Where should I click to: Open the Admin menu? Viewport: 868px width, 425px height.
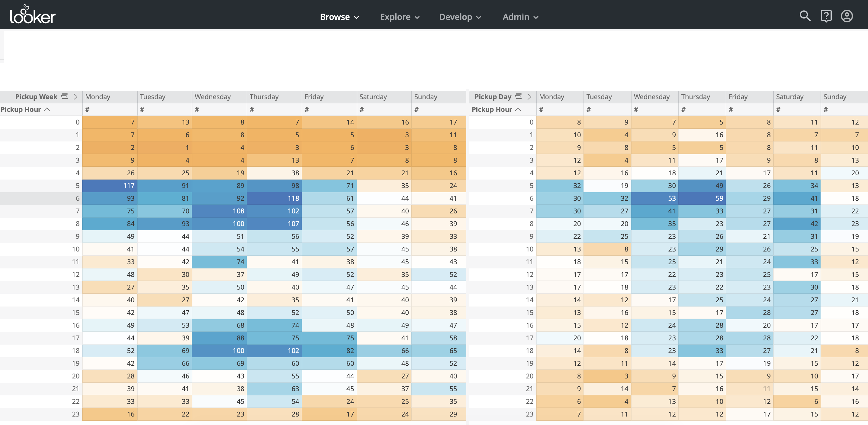coord(520,17)
